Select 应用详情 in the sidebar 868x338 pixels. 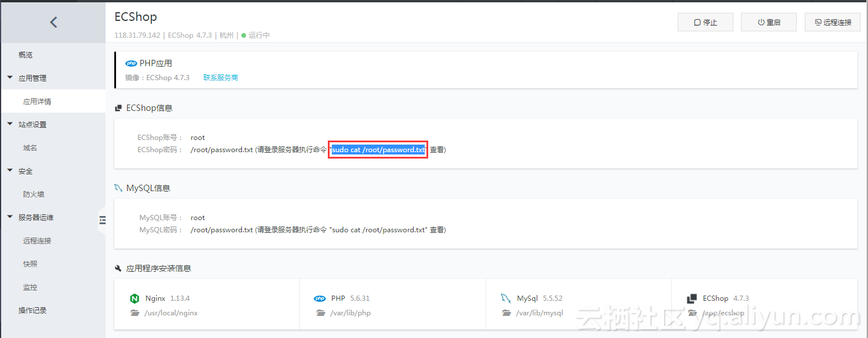click(53, 101)
